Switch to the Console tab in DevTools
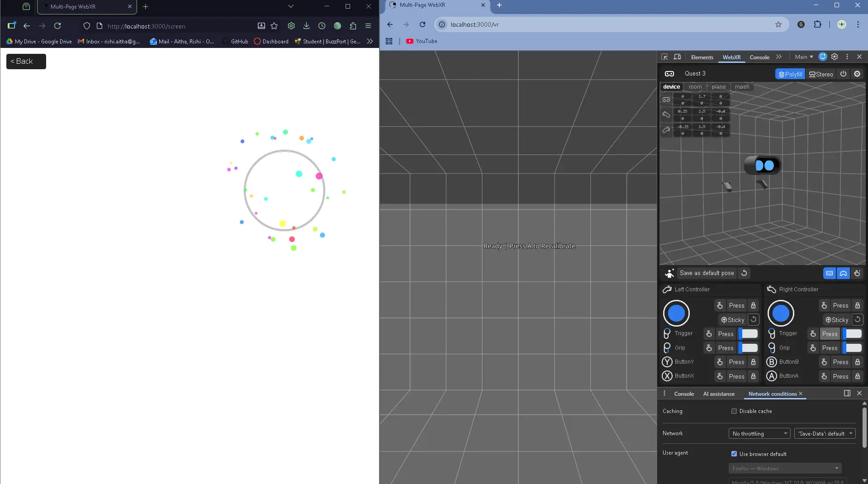Screen dimensions: 868x484 click(759, 57)
